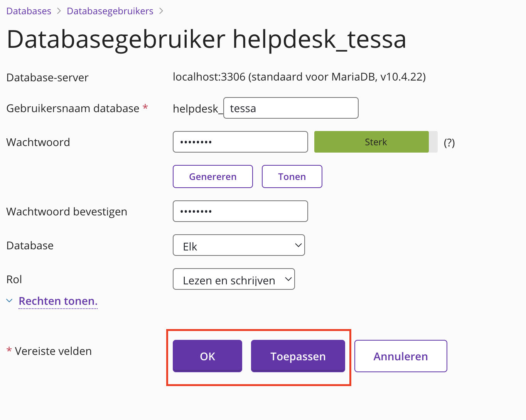Click the Gebruikersnaam database label
Screen dimensions: 526x420
[x=73, y=109]
